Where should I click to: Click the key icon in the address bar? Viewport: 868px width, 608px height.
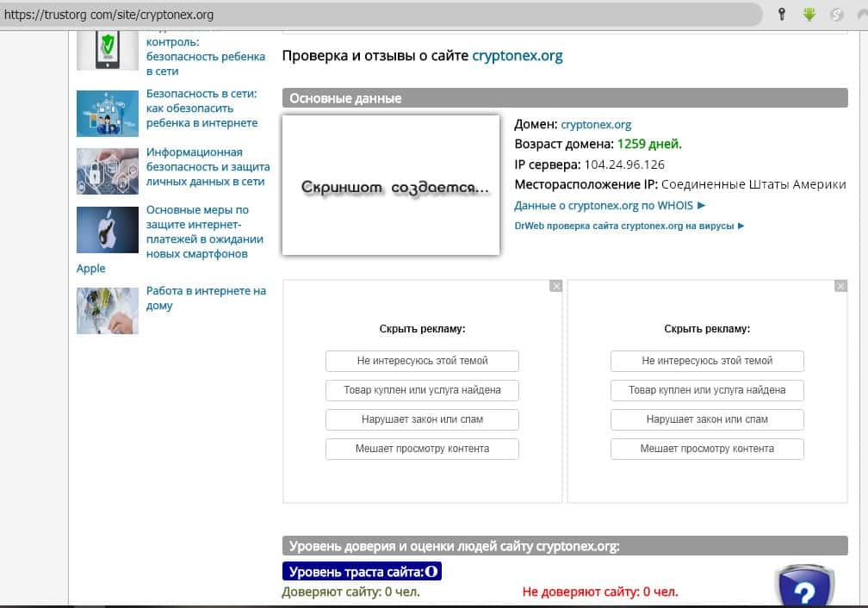(x=782, y=15)
